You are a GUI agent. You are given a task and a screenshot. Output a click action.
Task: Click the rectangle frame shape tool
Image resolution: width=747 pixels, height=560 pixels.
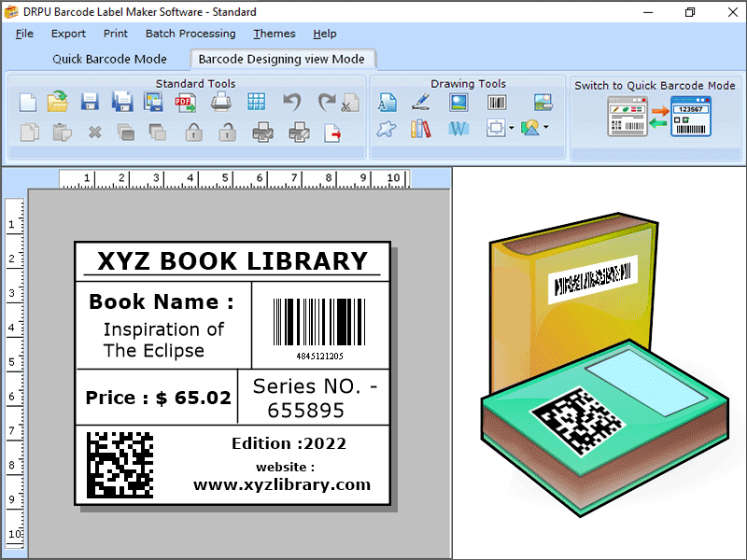[496, 128]
